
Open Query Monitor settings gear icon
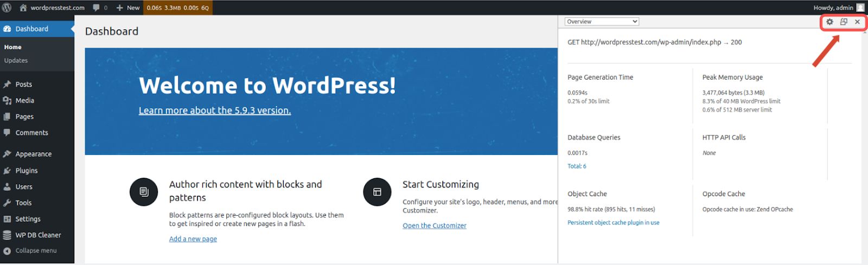tap(829, 22)
